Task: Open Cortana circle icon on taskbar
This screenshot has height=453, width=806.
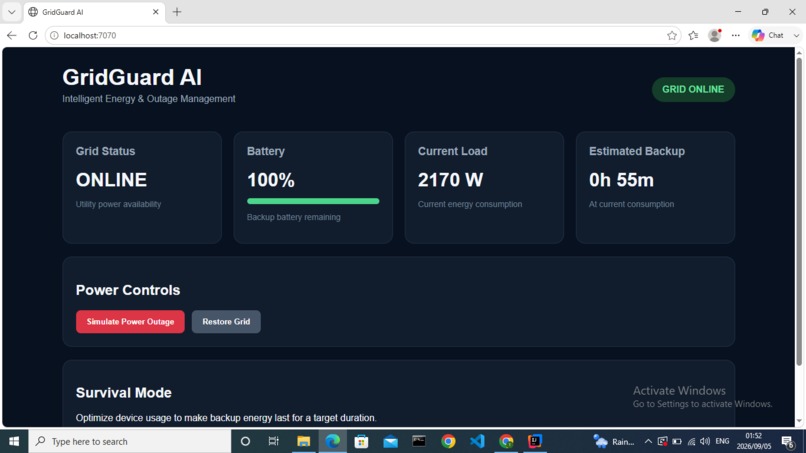Action: point(245,441)
